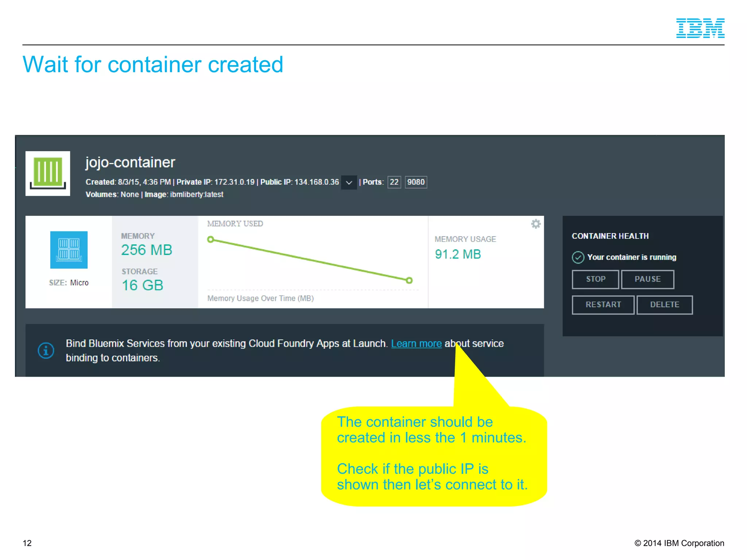Click the Created 8/3/15, 4:36 PM text
The height and width of the screenshot is (560, 747).
128,182
